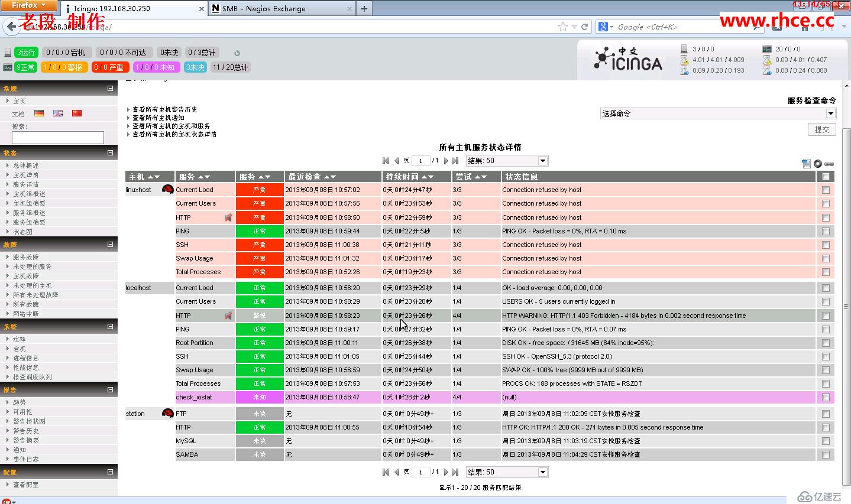Collapse 常规 sidebar section
This screenshot has height=504, width=851.
[x=110, y=88]
